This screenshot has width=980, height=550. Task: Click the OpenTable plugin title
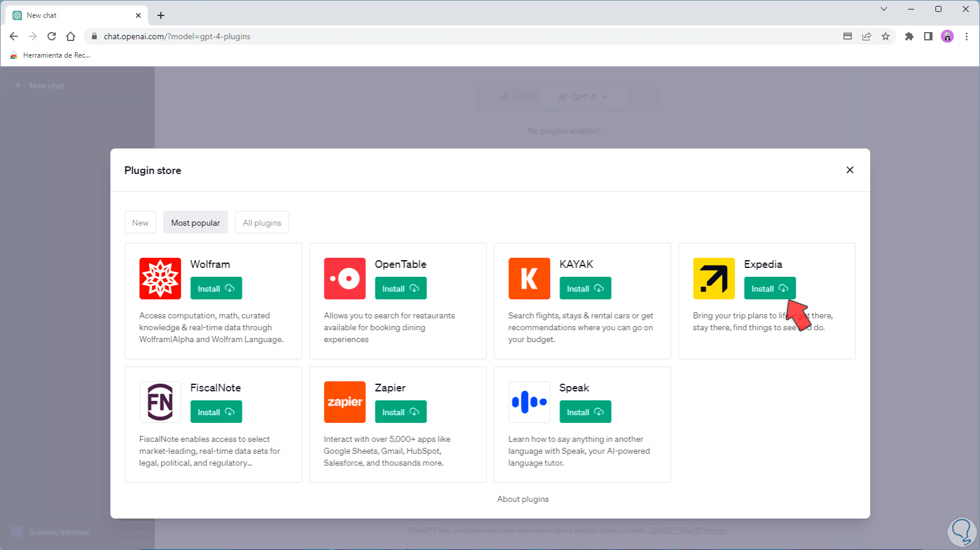coord(400,264)
